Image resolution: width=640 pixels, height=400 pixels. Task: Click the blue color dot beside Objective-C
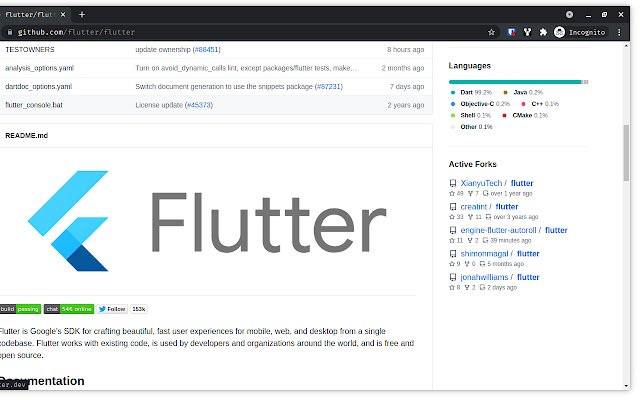(x=453, y=104)
